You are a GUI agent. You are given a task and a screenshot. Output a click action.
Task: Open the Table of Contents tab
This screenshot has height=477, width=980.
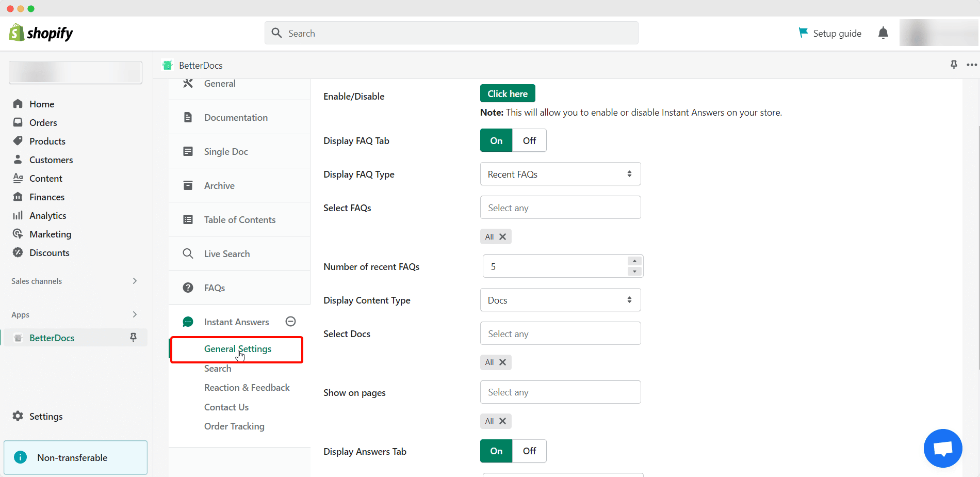tap(239, 219)
